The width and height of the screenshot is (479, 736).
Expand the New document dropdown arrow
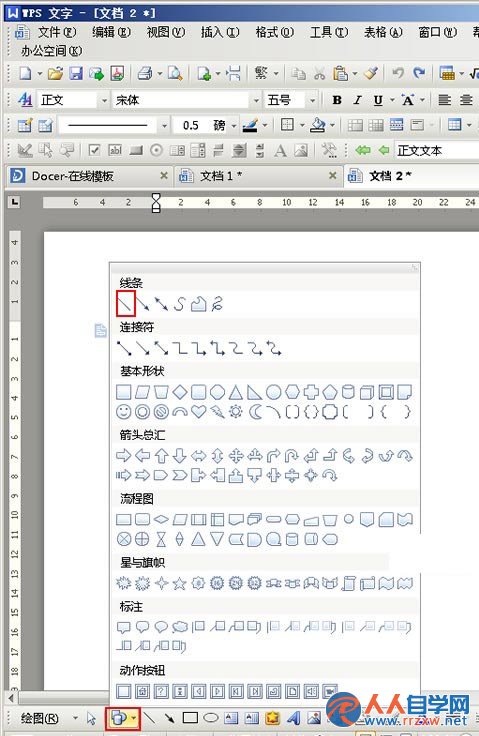pyautogui.click(x=39, y=74)
